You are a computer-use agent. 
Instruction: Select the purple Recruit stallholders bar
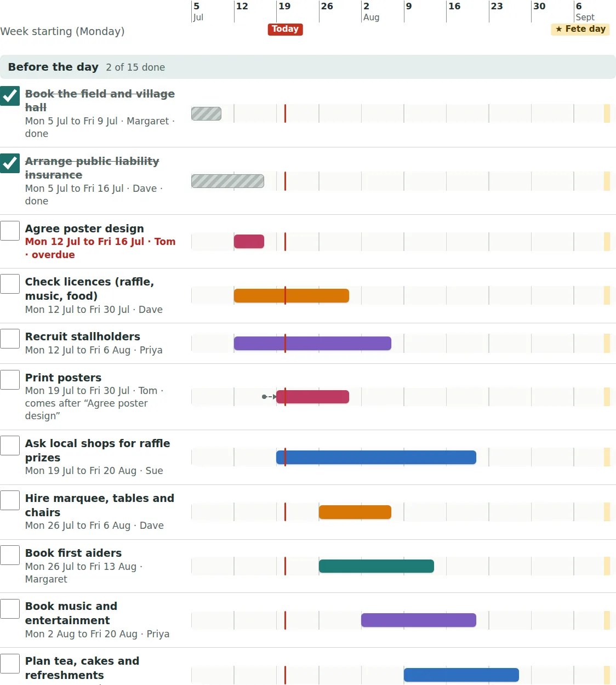(312, 343)
